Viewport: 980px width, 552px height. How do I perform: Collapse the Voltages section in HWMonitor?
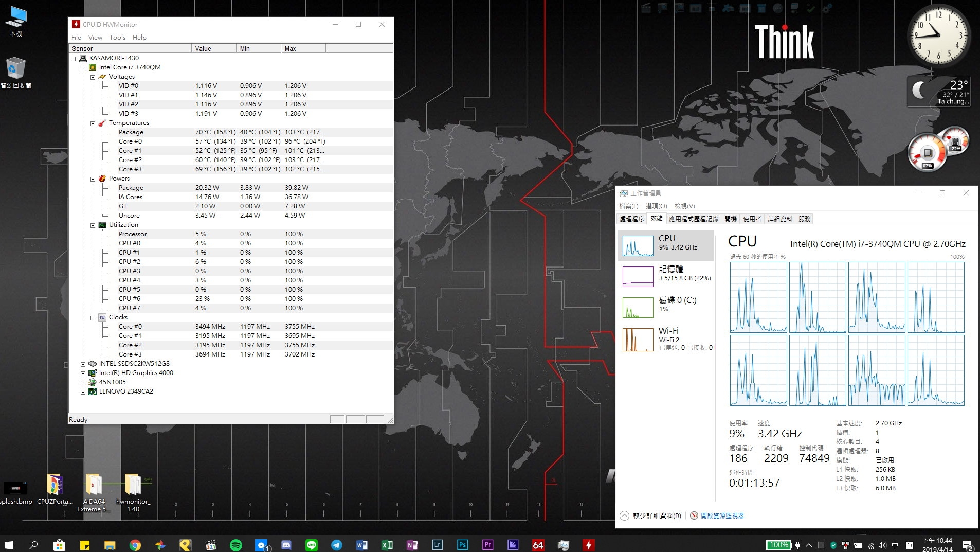93,77
